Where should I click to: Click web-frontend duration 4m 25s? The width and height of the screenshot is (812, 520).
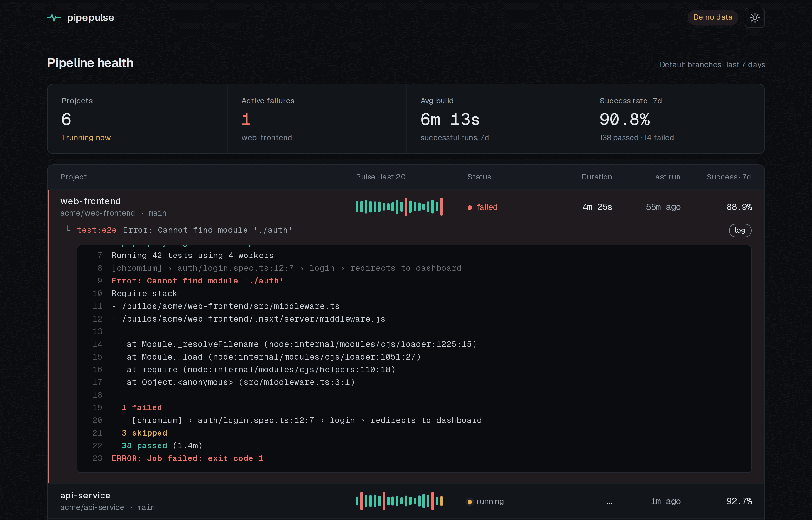(x=597, y=207)
